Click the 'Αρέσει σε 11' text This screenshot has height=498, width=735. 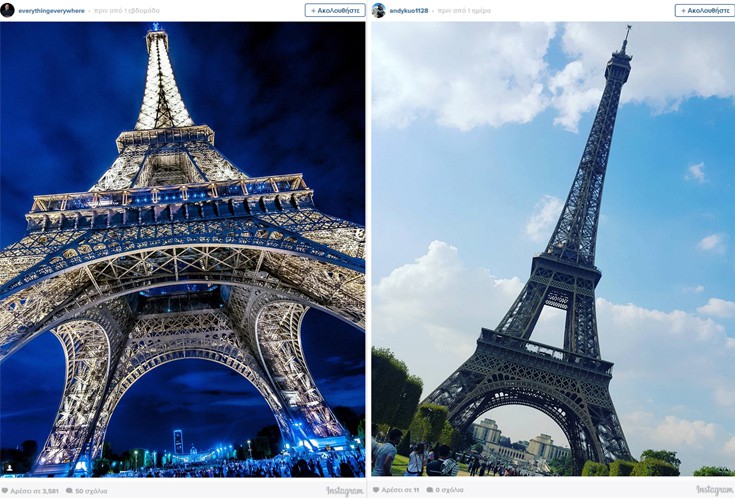(400, 490)
